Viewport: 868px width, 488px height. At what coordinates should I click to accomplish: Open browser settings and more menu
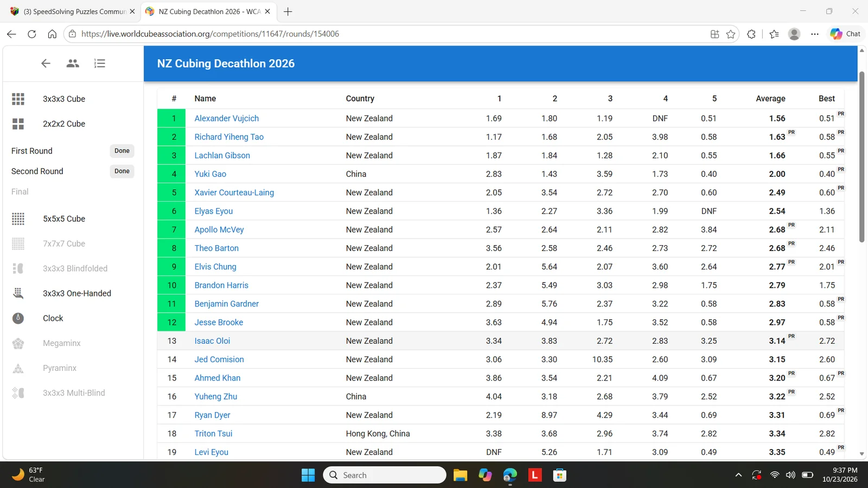[815, 34]
